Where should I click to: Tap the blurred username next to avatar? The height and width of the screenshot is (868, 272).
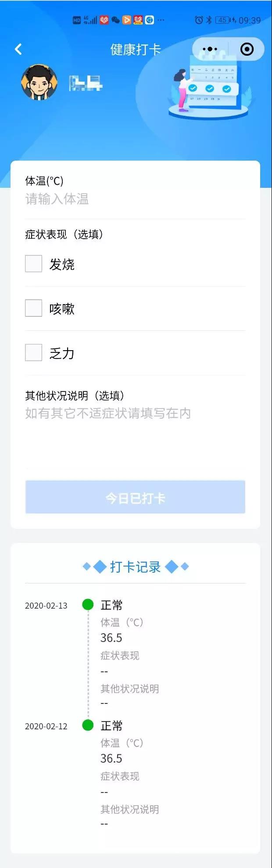tap(86, 83)
